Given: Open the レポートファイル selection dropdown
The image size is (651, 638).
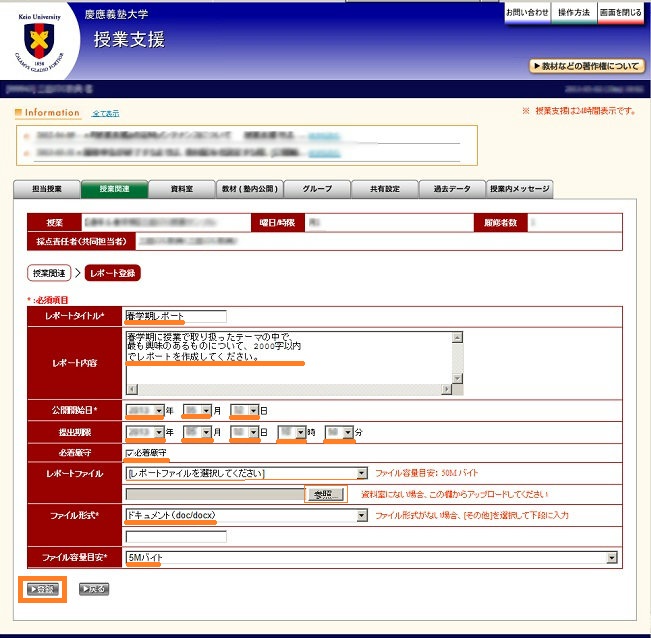Looking at the screenshot, I should click(x=361, y=474).
